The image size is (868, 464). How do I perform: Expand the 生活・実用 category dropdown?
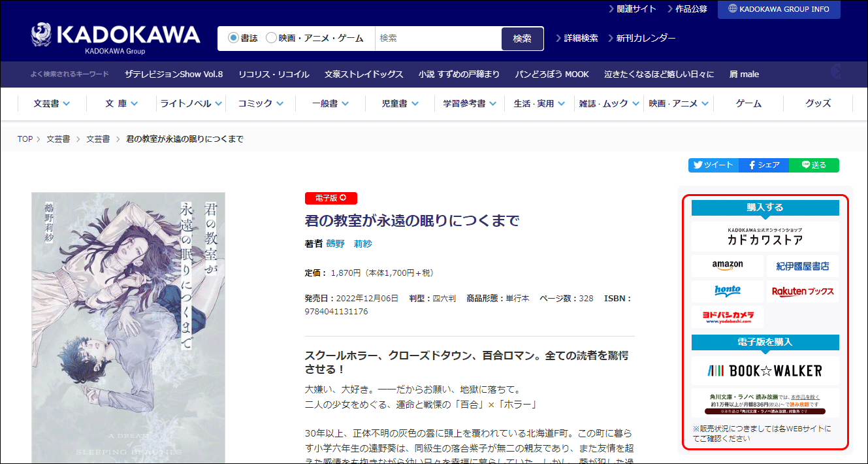point(539,104)
